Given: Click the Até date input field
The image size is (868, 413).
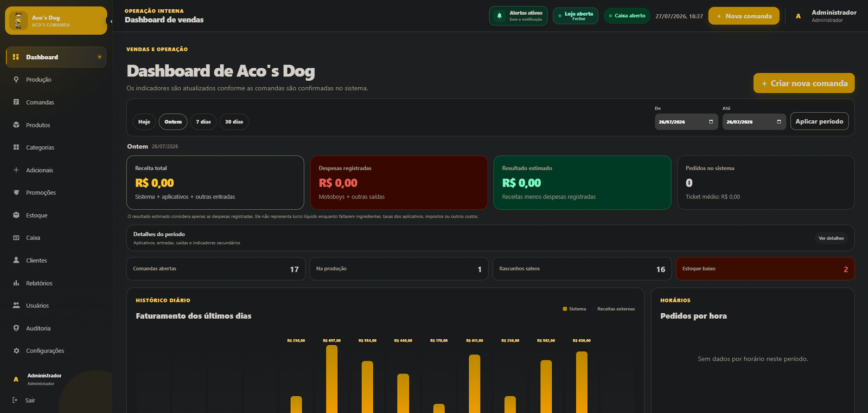Looking at the screenshot, I should point(754,122).
